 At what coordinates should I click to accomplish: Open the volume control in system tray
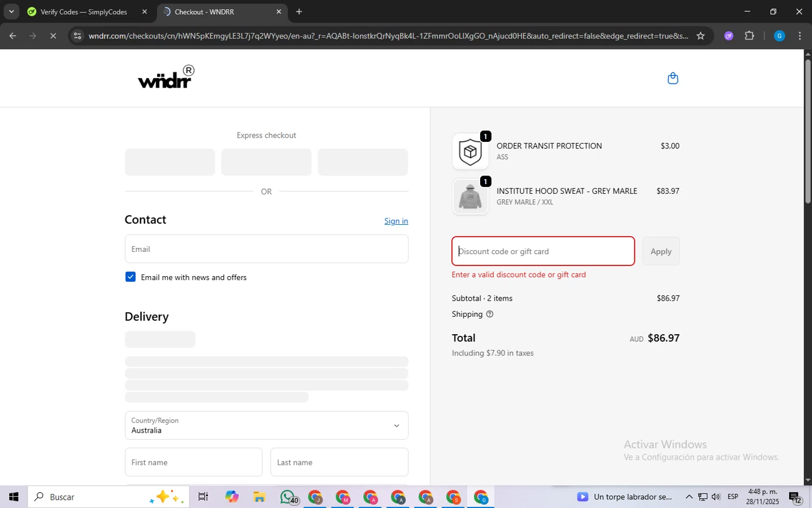716,497
